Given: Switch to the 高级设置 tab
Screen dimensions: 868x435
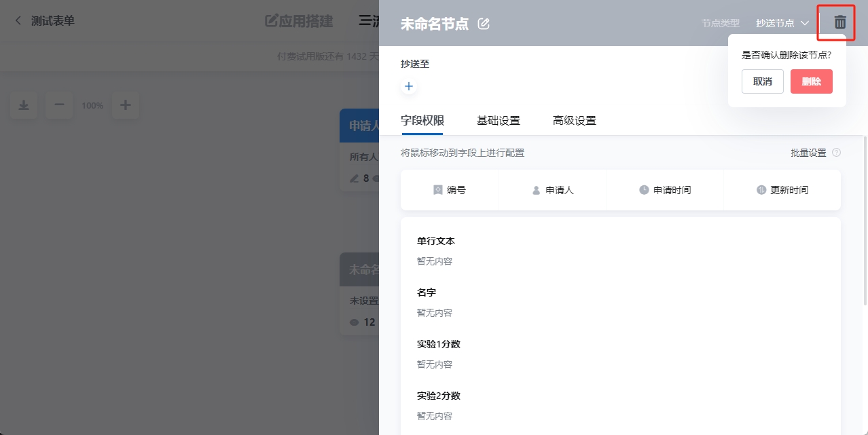Looking at the screenshot, I should coord(574,121).
